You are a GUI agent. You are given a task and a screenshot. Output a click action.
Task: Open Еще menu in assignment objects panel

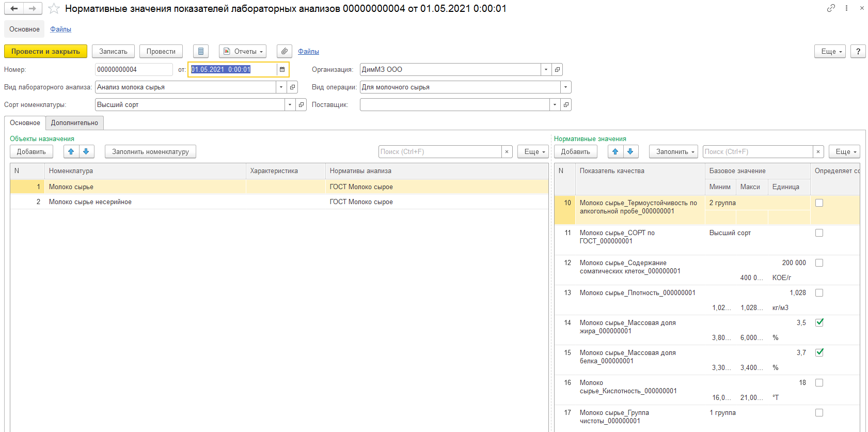533,151
